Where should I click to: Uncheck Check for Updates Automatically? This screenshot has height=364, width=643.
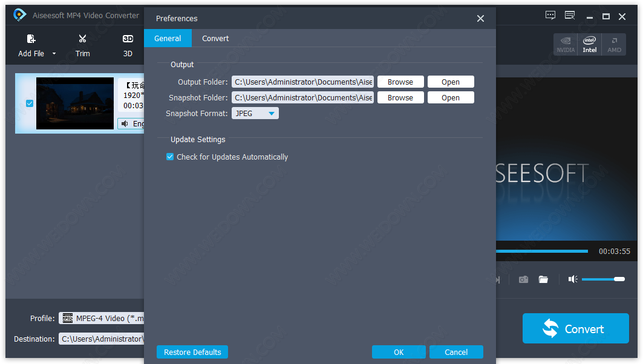tap(170, 157)
